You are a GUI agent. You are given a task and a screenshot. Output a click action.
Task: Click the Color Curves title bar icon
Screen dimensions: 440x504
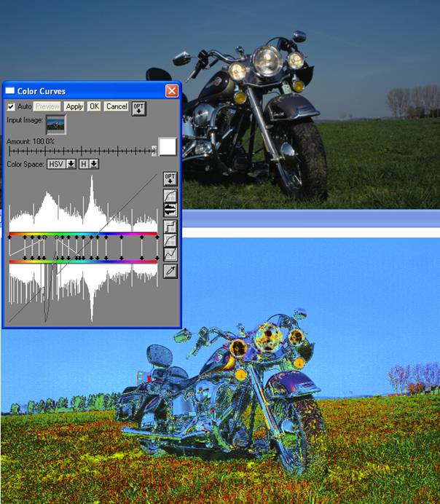click(x=10, y=91)
